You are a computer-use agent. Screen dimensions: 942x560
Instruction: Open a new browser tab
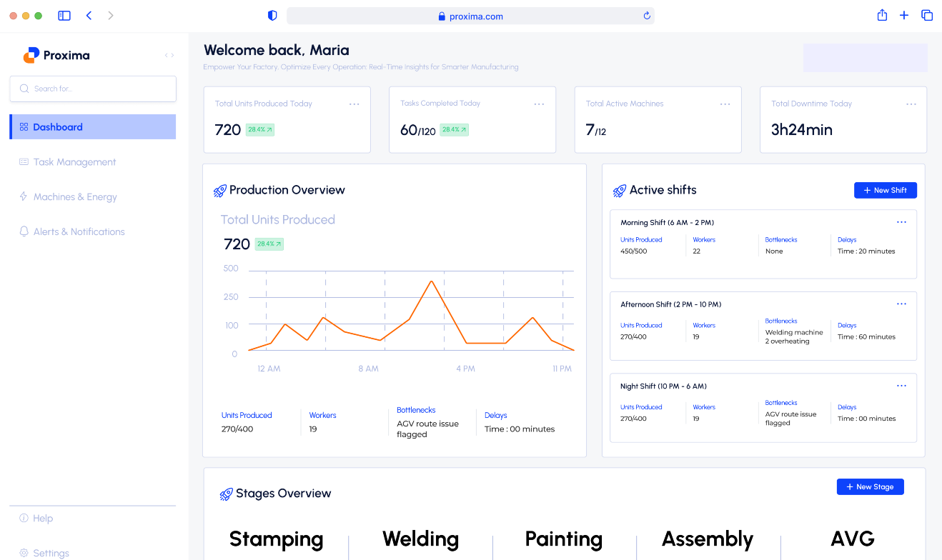coord(904,15)
